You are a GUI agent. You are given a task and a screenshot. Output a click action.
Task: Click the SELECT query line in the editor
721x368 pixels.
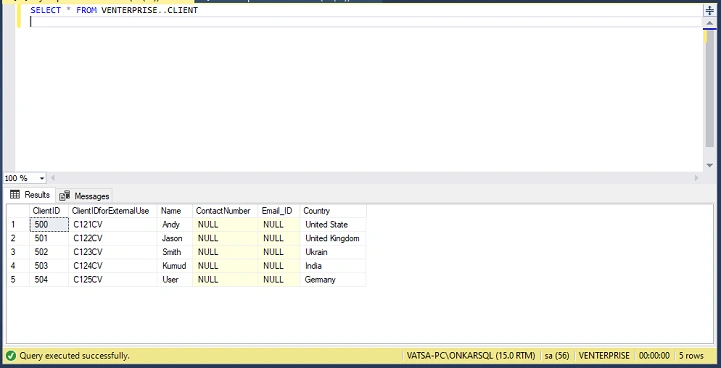point(114,10)
